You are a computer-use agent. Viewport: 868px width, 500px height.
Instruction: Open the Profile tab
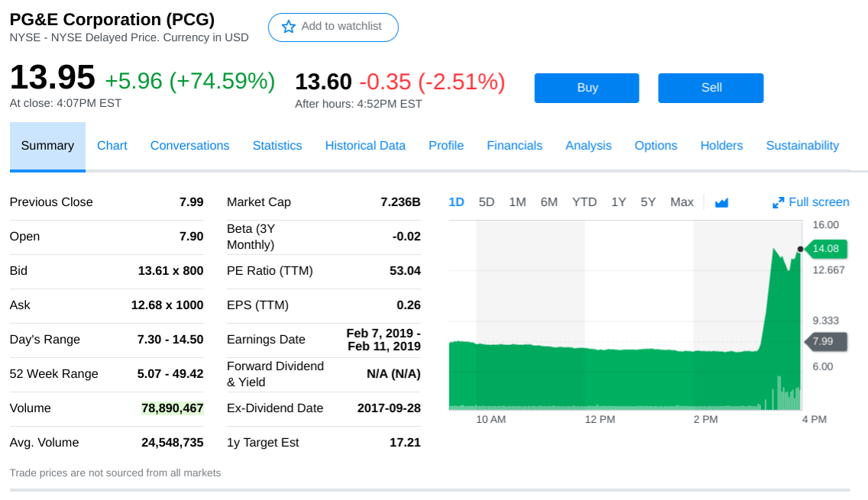click(446, 146)
